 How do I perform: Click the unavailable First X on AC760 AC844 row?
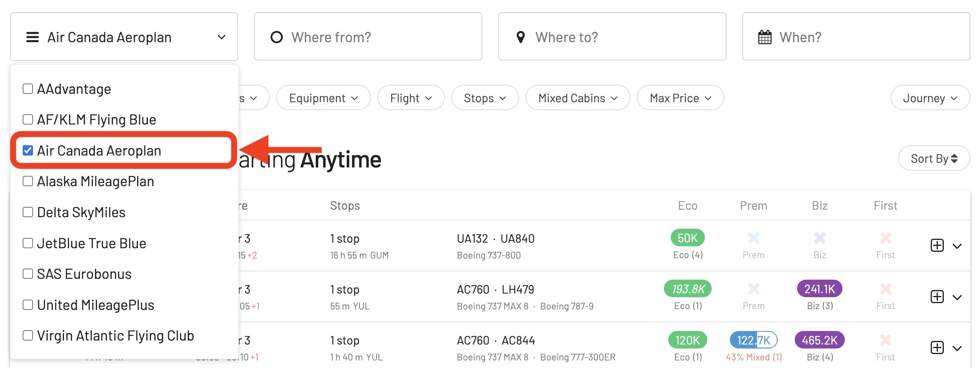[x=885, y=340]
